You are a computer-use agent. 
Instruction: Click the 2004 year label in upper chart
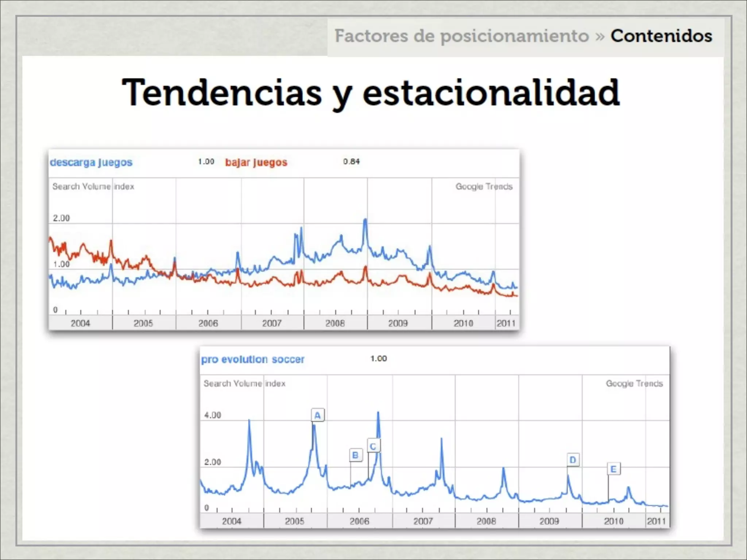coord(80,323)
